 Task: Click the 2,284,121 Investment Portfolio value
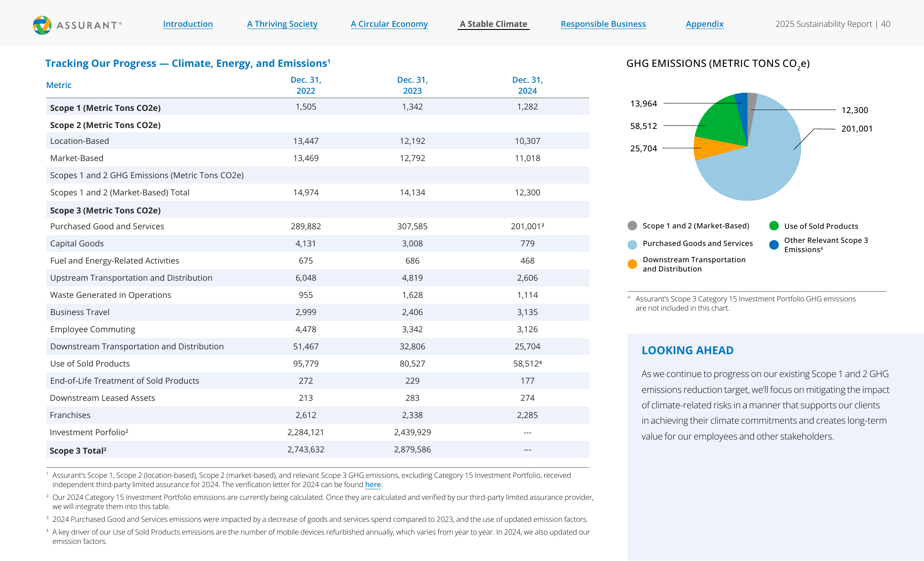click(x=306, y=432)
